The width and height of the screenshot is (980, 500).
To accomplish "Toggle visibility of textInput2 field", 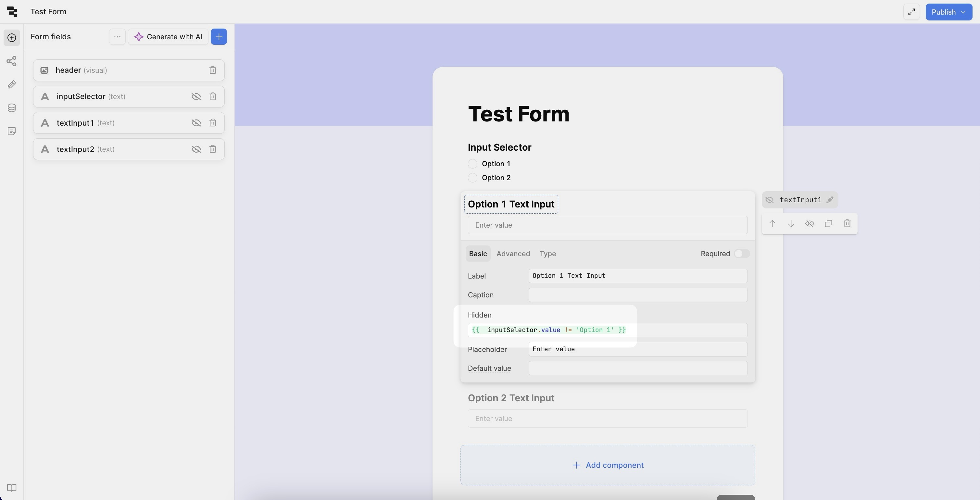I will [x=196, y=149].
